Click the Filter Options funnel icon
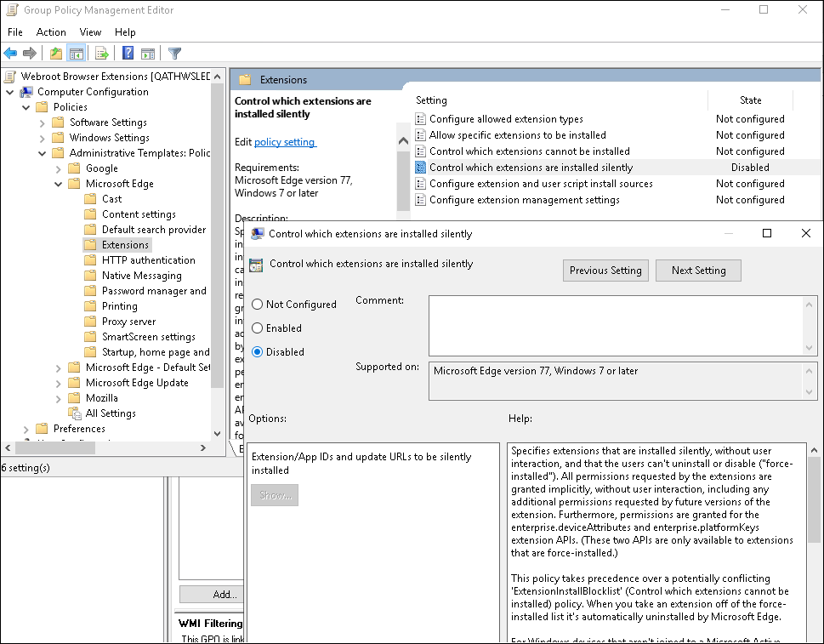The image size is (824, 644). coord(174,53)
